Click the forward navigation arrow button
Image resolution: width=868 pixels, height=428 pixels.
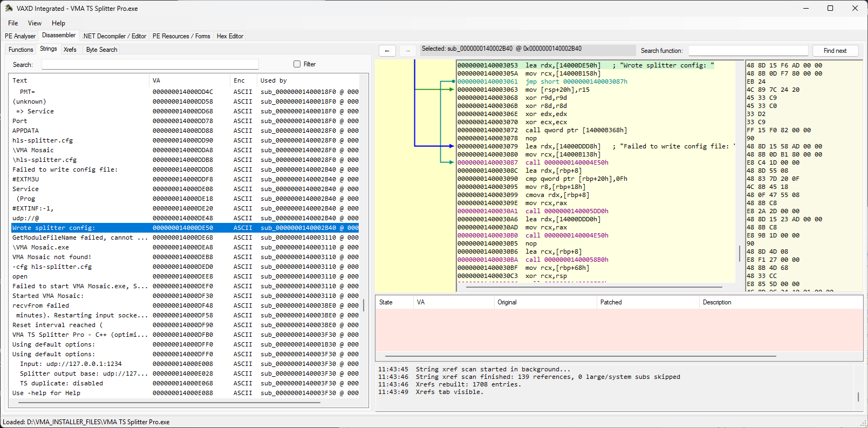[408, 51]
